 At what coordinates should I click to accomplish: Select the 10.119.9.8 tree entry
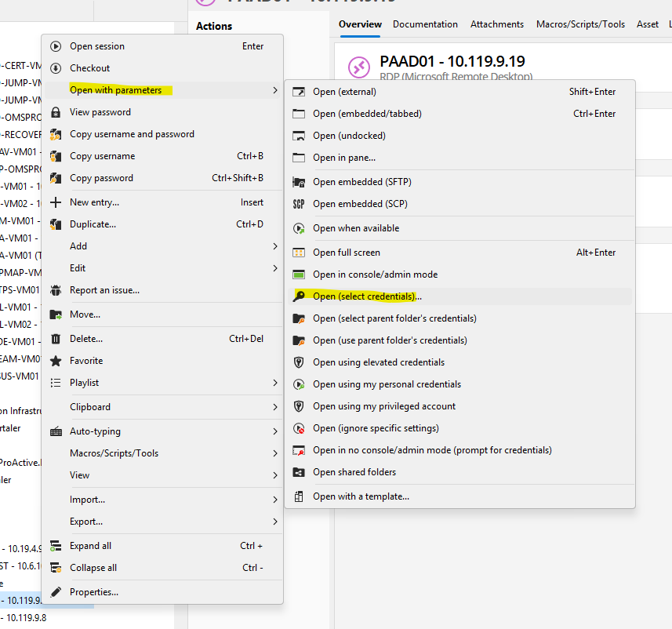[x=24, y=618]
